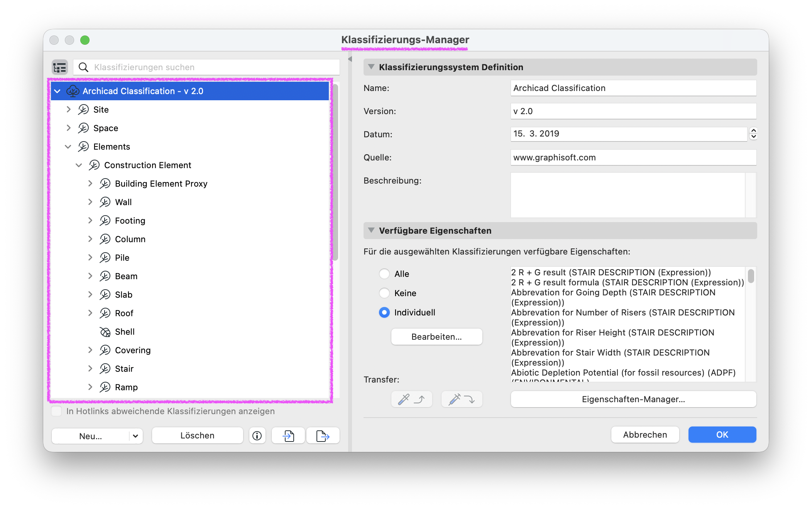Collapse the left panel with splitter arrow
812x509 pixels.
click(350, 59)
